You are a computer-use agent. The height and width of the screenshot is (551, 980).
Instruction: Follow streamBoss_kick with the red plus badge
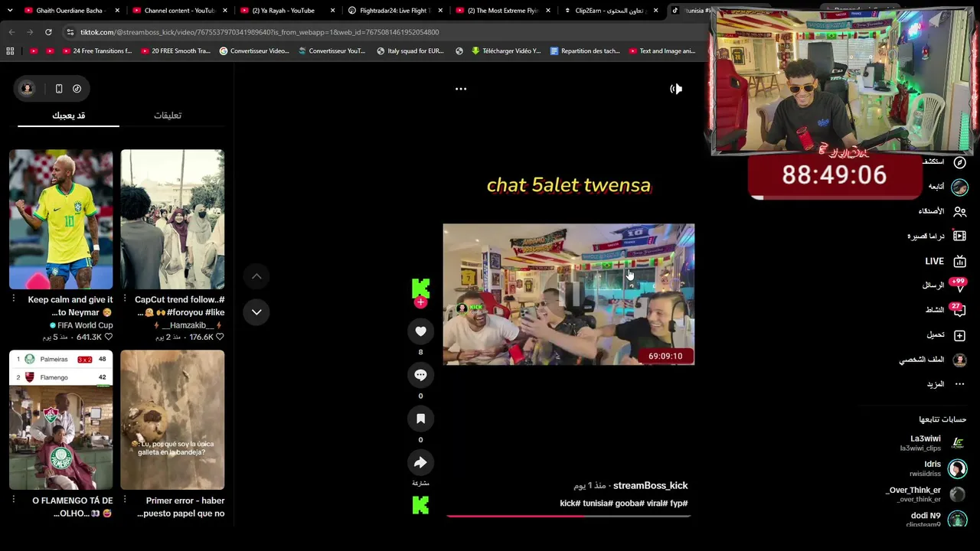(x=420, y=302)
